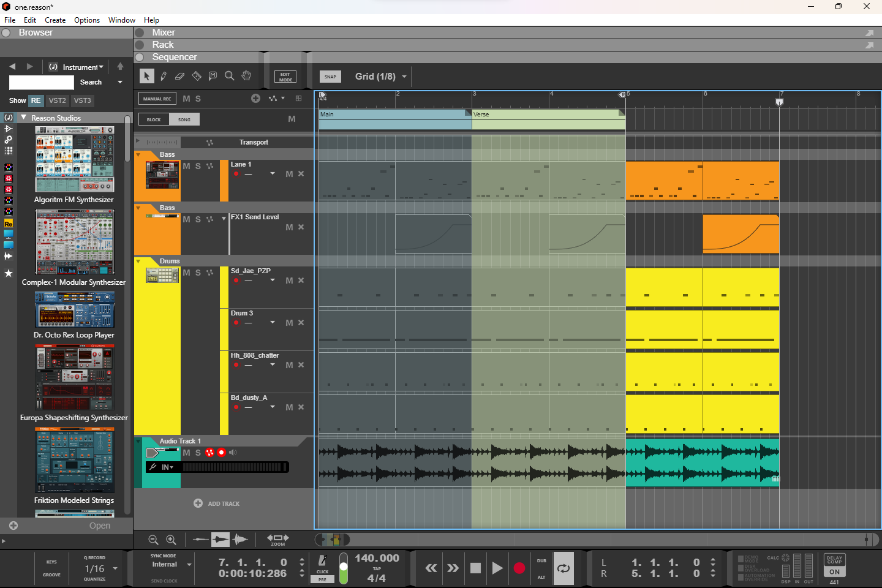Click the add lane plus icon in track header
The width and height of the screenshot is (882, 588).
pyautogui.click(x=256, y=98)
